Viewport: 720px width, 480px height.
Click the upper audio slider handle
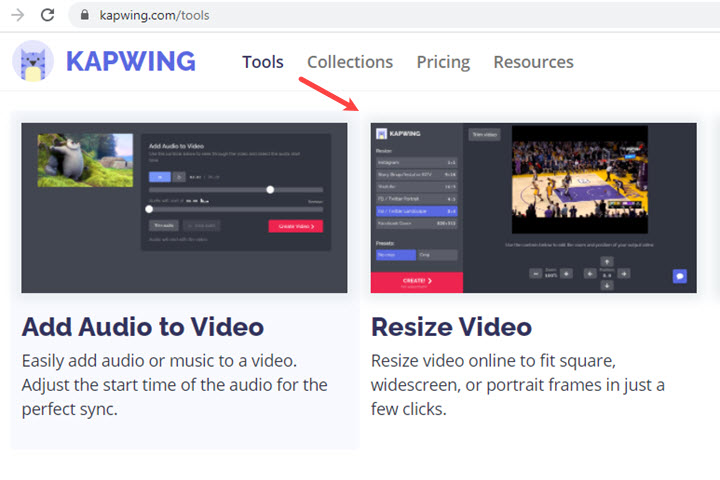(x=270, y=190)
